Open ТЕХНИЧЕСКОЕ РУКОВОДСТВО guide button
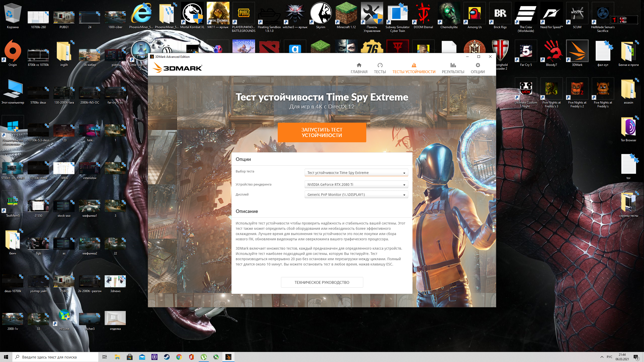Image resolution: width=644 pixels, height=362 pixels. click(x=322, y=282)
